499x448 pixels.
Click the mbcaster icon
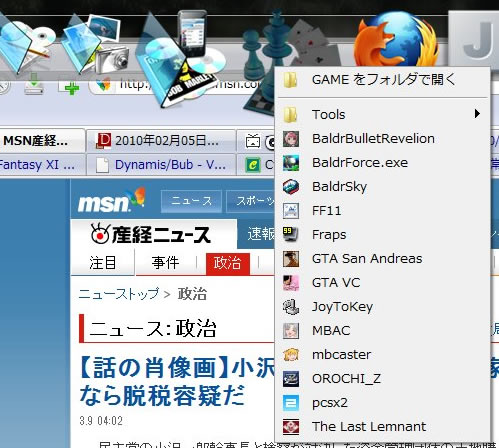point(291,355)
